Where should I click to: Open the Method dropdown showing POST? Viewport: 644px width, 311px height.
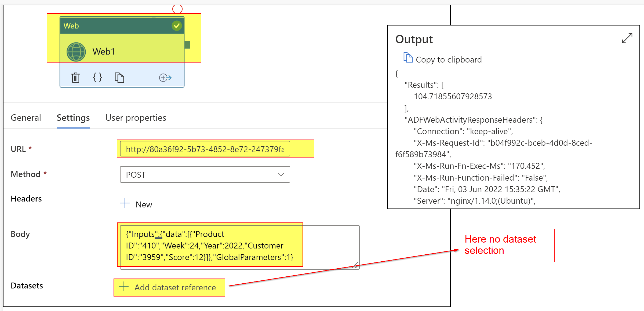tap(205, 174)
